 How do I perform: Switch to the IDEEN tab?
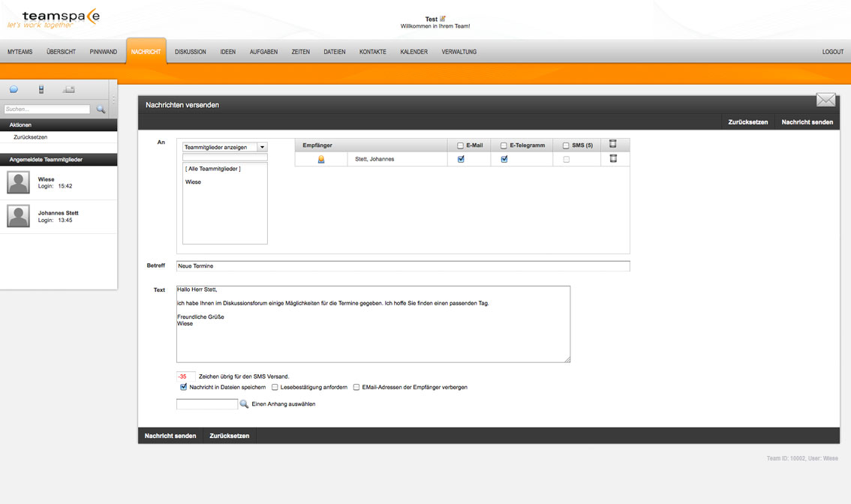click(x=228, y=52)
